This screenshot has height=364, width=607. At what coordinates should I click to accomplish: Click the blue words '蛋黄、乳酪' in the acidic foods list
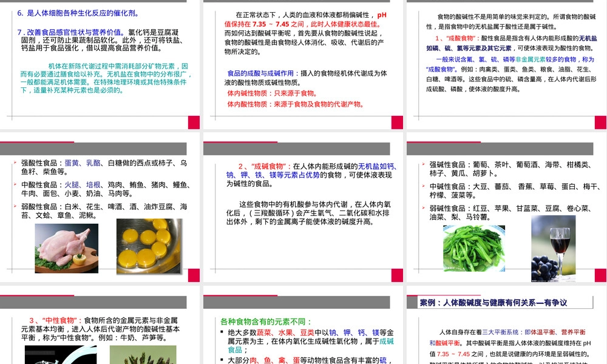(83, 163)
